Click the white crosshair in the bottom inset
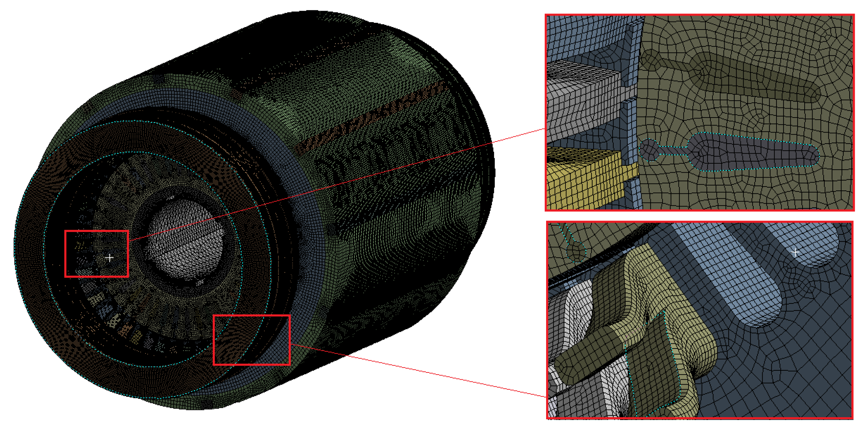This screenshot has width=868, height=438. pos(795,253)
